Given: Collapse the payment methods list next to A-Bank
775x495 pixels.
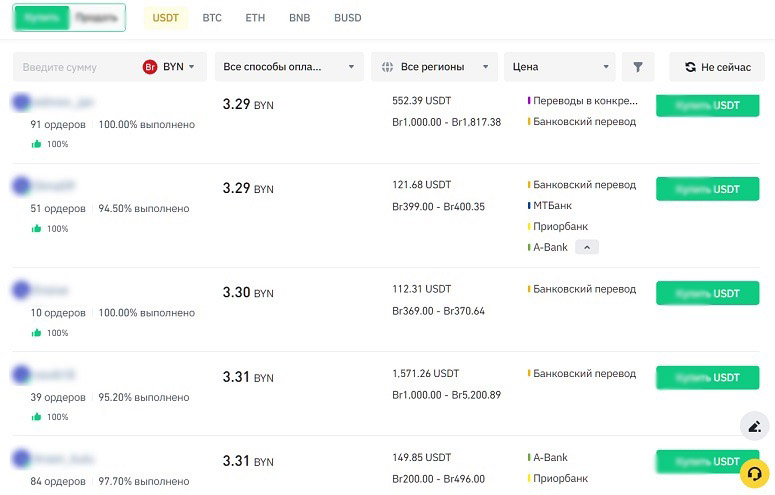Looking at the screenshot, I should pos(587,247).
